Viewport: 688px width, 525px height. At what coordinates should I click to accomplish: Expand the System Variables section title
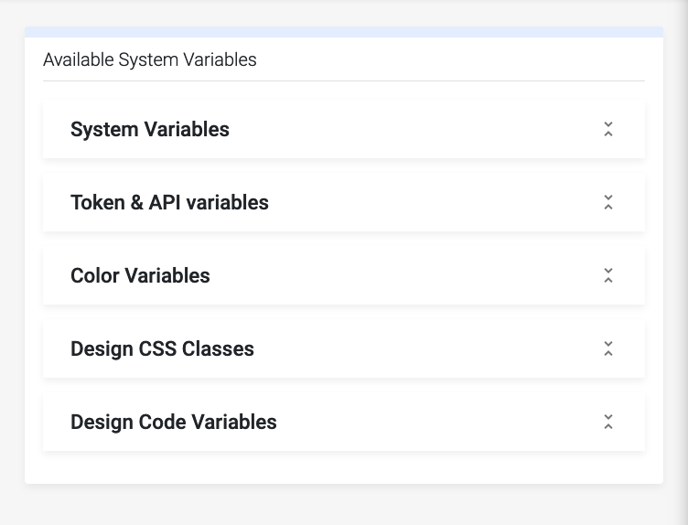pos(150,129)
